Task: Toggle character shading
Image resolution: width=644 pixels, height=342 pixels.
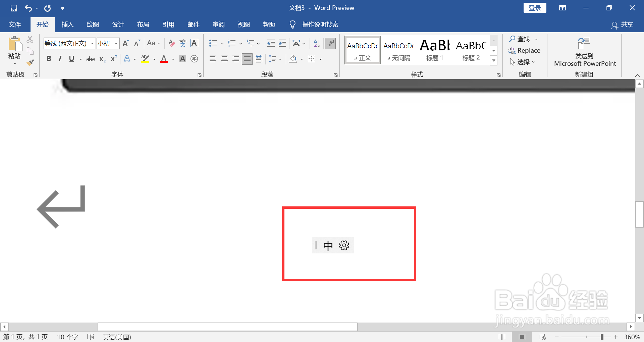Action: pyautogui.click(x=182, y=59)
